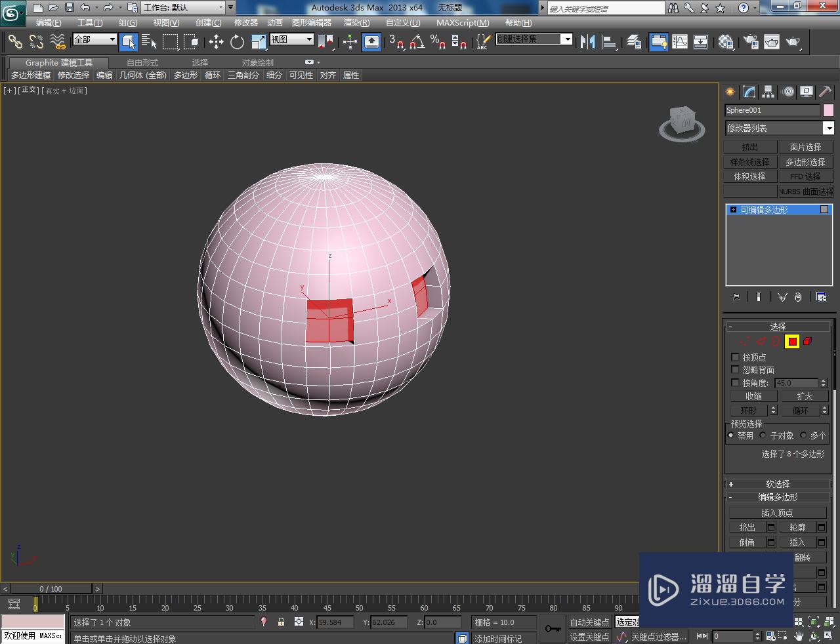The width and height of the screenshot is (840, 644).
Task: Toggle Pin Stack button
Action: point(736,297)
